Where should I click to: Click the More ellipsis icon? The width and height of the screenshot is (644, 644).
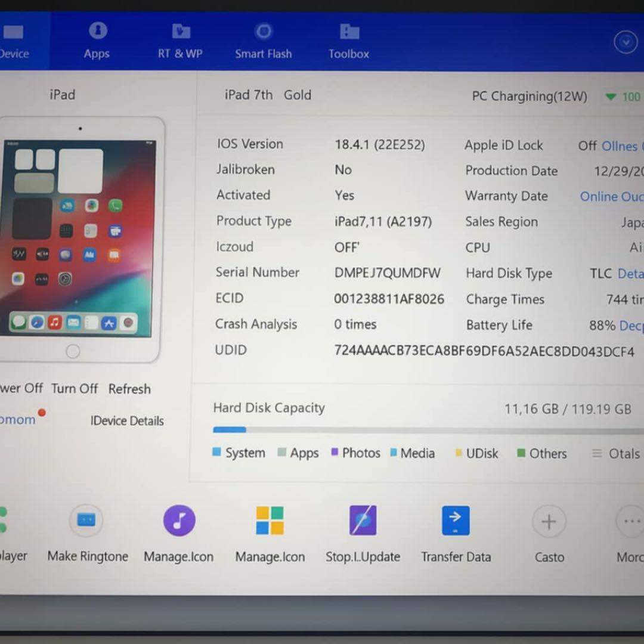coord(631,522)
